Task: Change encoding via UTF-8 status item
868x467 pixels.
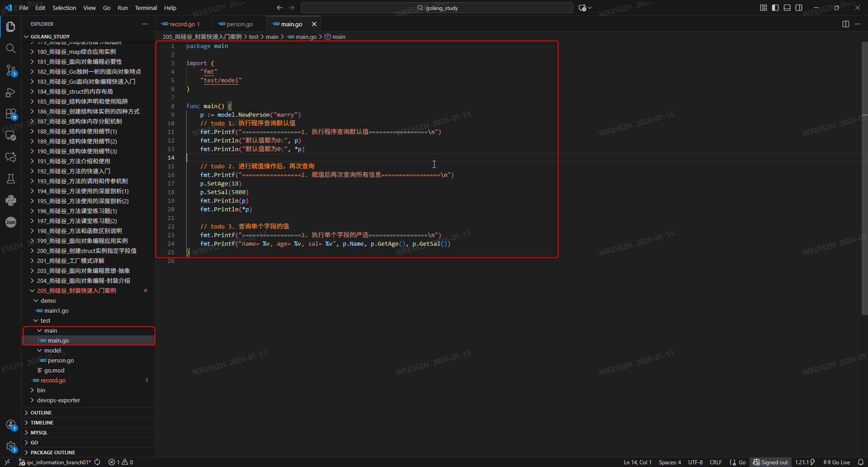Action: 695,462
